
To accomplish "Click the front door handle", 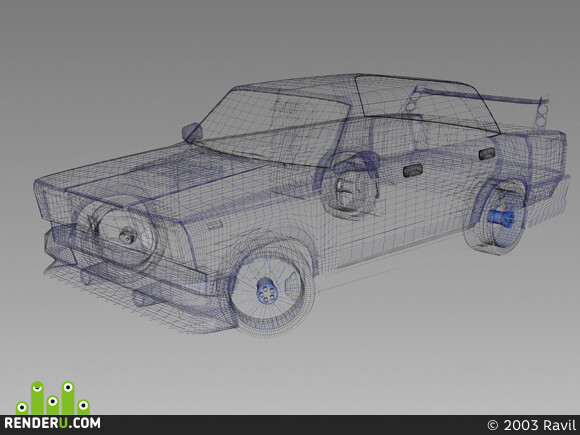I will [x=413, y=170].
